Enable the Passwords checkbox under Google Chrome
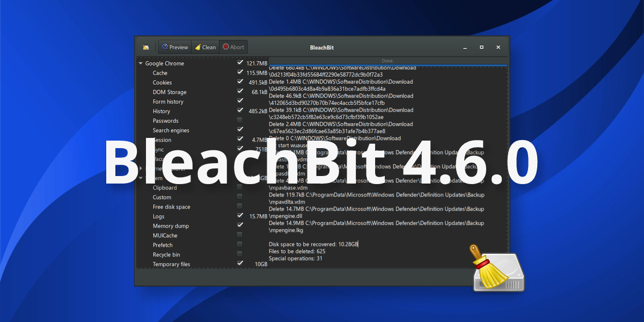The width and height of the screenshot is (644, 322). pos(240,120)
